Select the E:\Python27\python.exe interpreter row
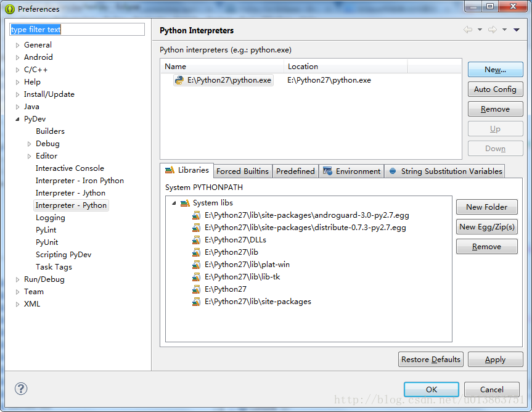The height and width of the screenshot is (412, 532). [x=311, y=80]
